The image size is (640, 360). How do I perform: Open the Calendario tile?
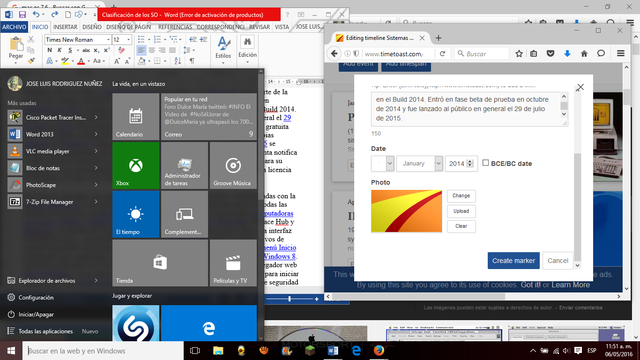(x=136, y=117)
